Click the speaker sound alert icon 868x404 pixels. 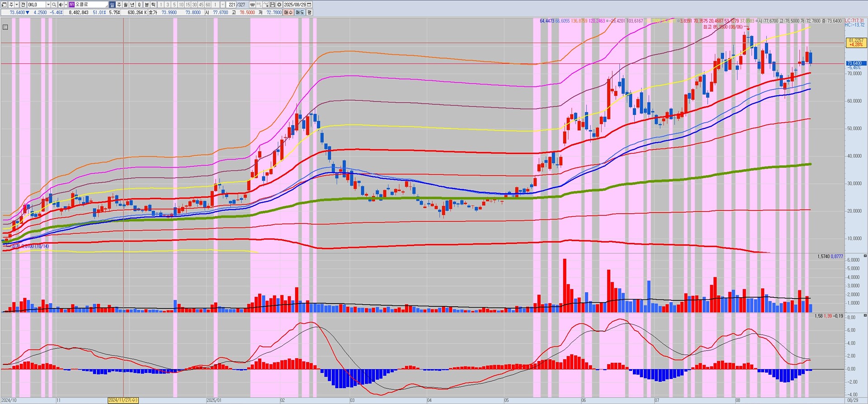(x=61, y=5)
